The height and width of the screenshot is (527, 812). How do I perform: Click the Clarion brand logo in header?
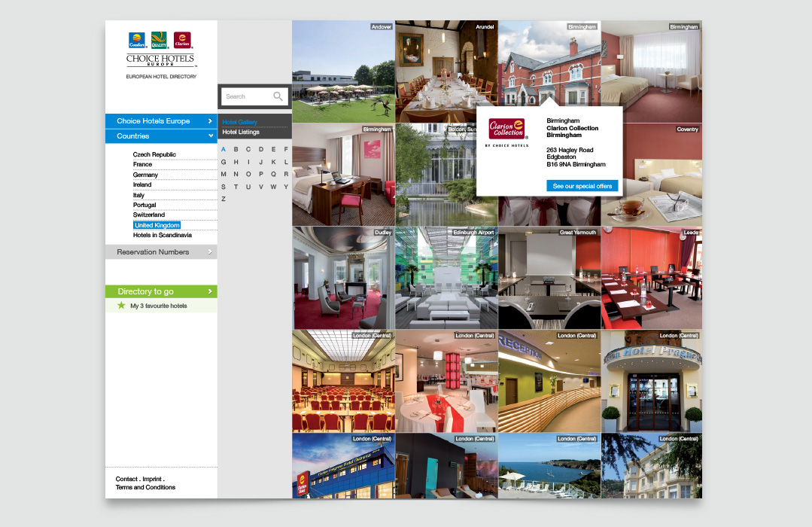(x=182, y=40)
